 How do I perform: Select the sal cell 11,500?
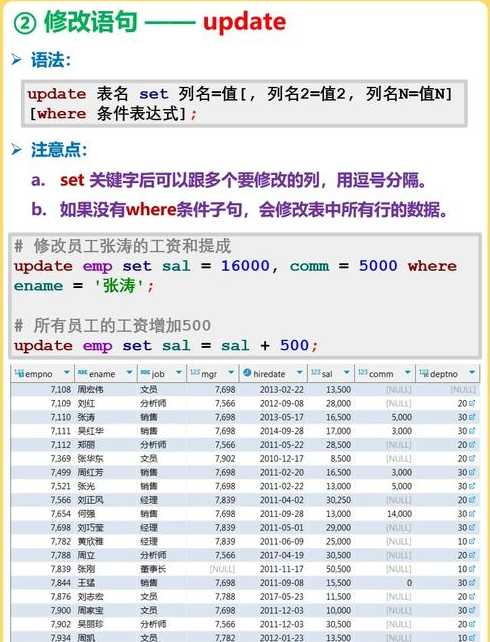[x=338, y=597]
